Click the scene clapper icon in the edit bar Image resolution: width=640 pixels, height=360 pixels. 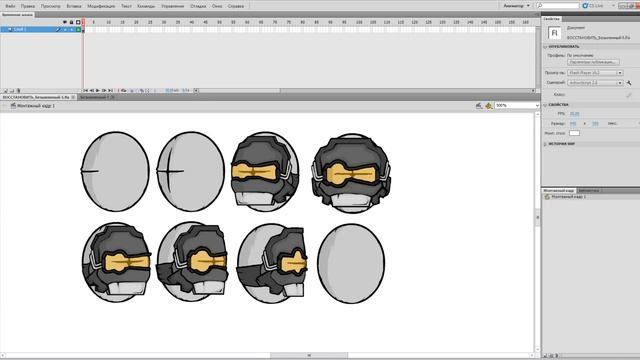coord(13,106)
